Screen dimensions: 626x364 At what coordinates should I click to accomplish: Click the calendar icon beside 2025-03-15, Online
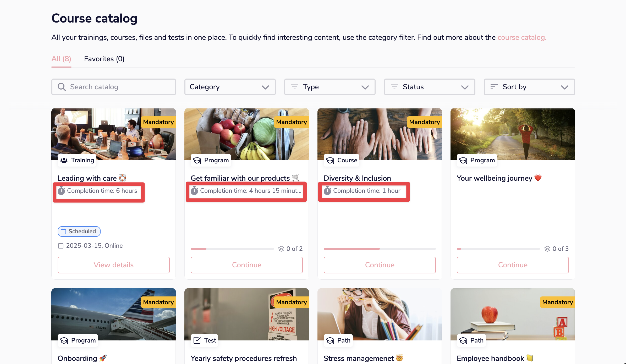61,246
